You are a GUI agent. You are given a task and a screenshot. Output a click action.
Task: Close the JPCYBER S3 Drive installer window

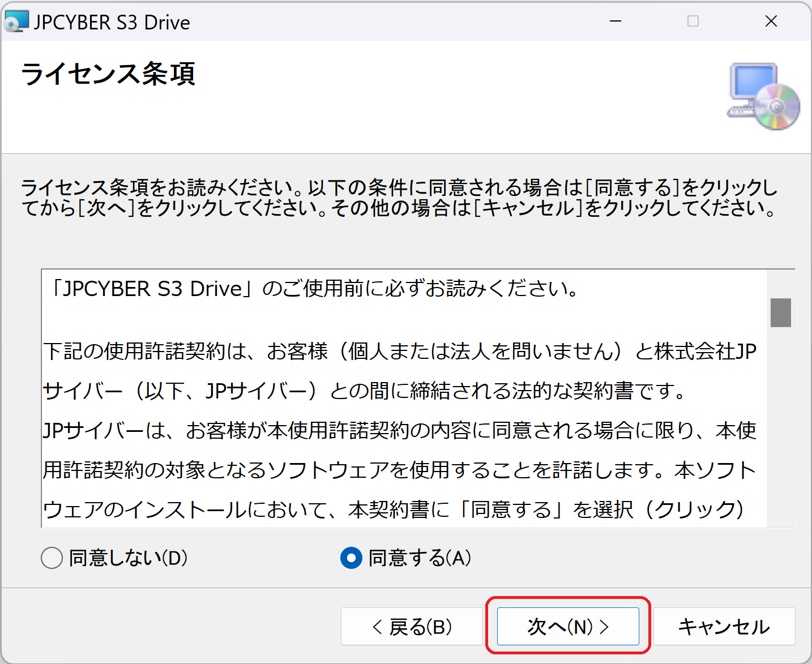click(771, 22)
